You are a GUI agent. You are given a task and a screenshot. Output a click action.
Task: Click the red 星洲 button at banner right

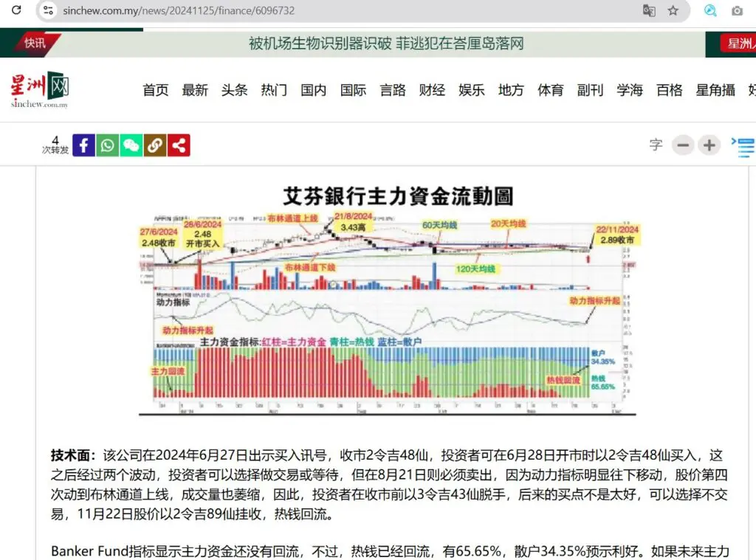coord(738,44)
